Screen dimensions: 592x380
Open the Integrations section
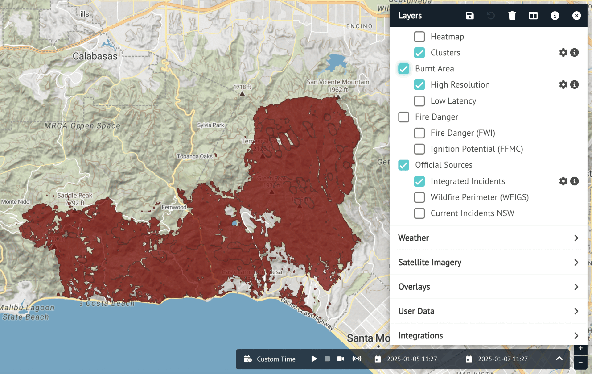point(489,335)
